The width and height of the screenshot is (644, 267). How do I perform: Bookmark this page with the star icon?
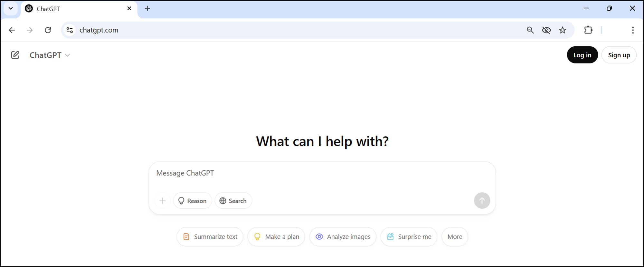tap(562, 30)
